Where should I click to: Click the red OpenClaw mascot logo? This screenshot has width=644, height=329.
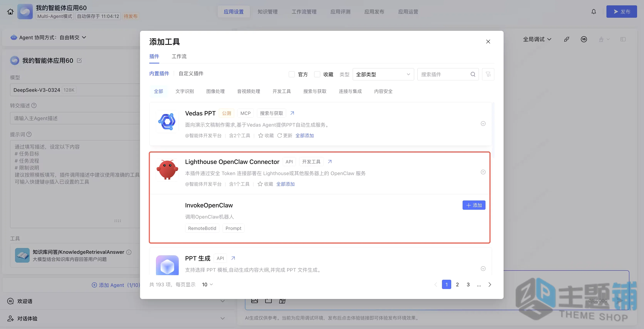(167, 170)
